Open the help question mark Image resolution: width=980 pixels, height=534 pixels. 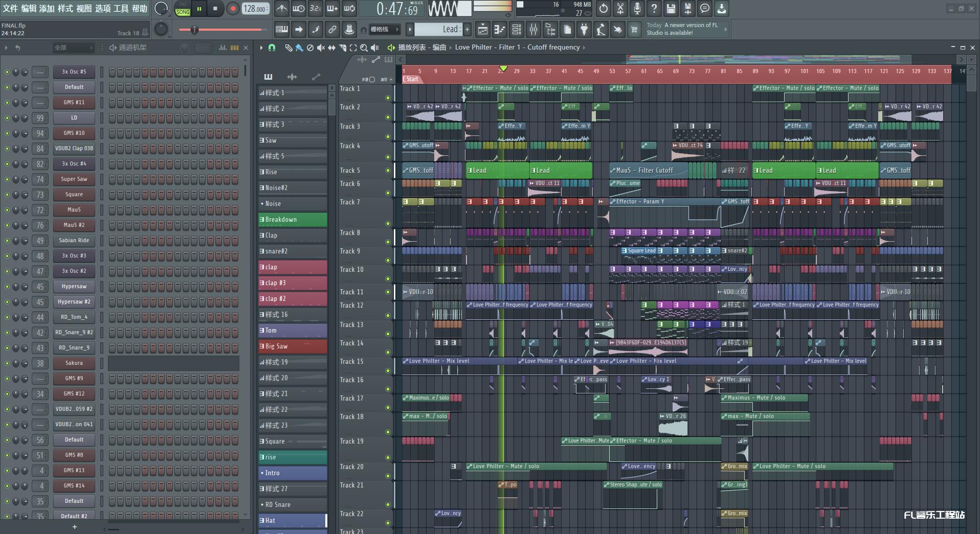654,9
